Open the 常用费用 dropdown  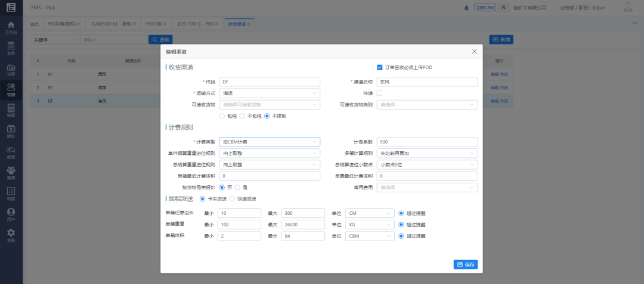click(427, 188)
